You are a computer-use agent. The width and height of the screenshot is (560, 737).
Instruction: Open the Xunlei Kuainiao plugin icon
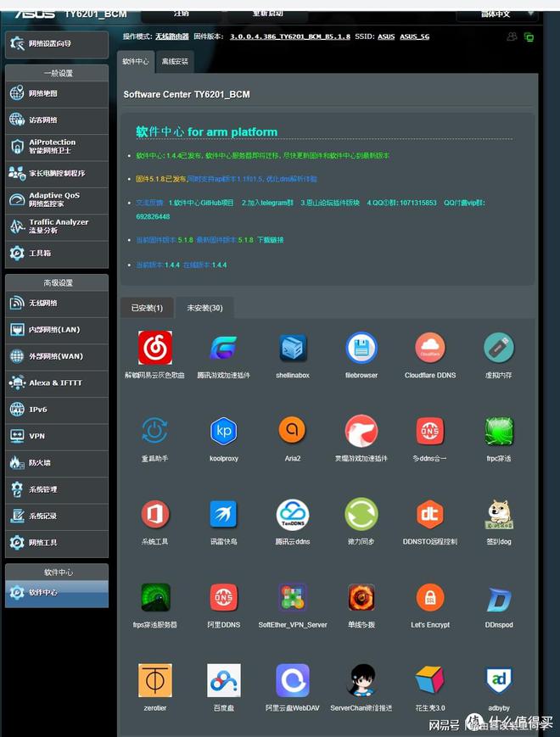coord(223,514)
